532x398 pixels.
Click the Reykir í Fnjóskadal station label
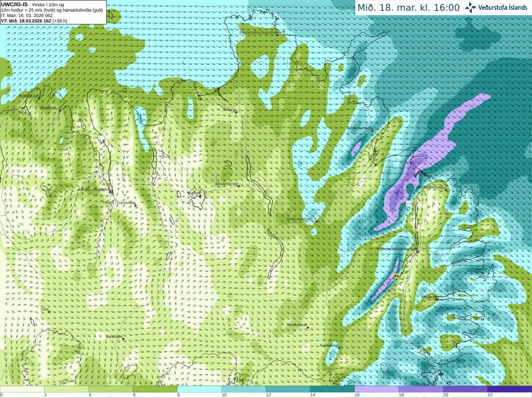pos(119,203)
